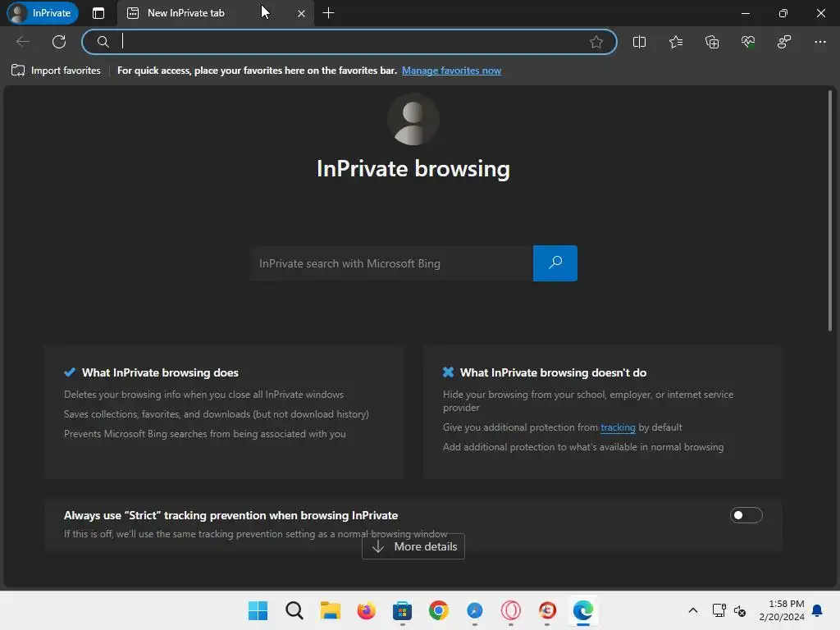Viewport: 840px width, 630px height.
Task: Click 'InPrivate browsing' title text
Action: 413,168
